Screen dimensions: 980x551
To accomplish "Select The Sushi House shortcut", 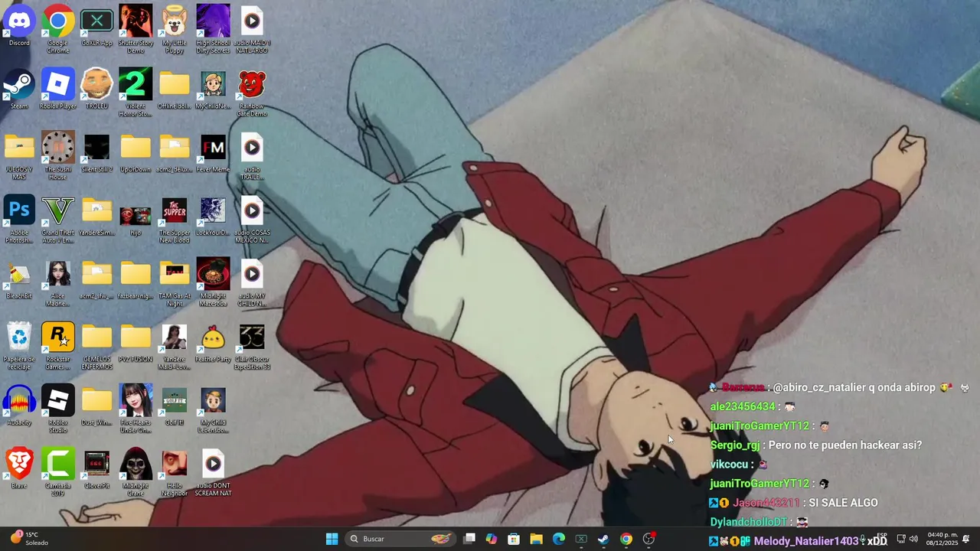I will [58, 156].
